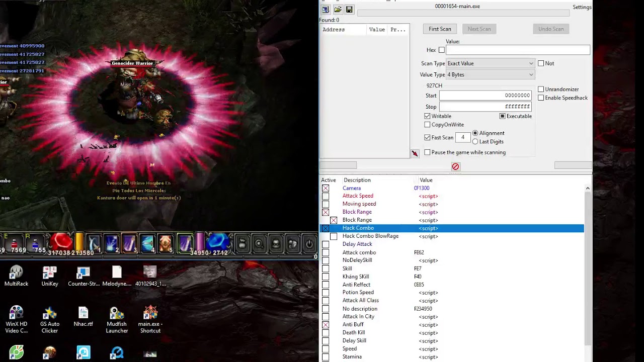Select the Attack combo value FE62
The image size is (644, 362).
pos(419,252)
